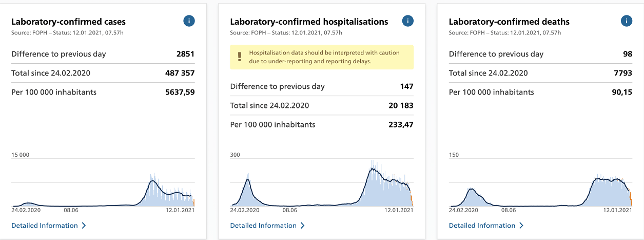Click the hospitalisation data caution notice
Viewport: 644px width, 240px height.
(324, 57)
